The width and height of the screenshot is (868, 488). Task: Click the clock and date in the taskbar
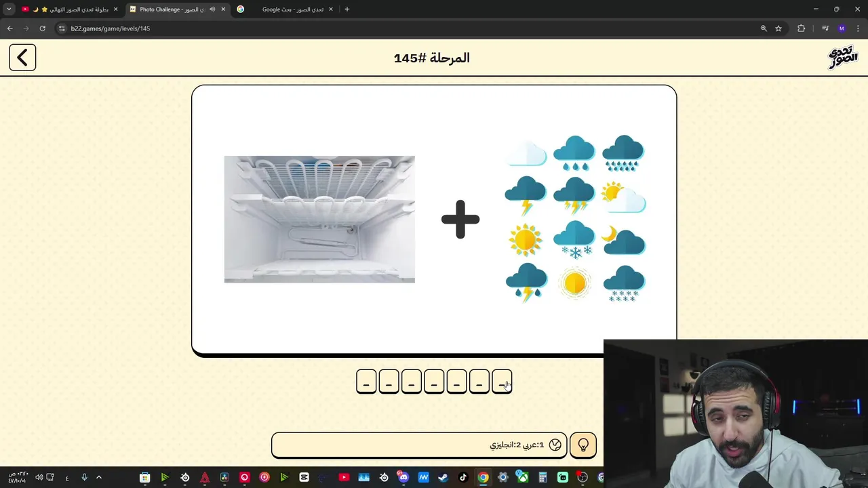(17, 478)
